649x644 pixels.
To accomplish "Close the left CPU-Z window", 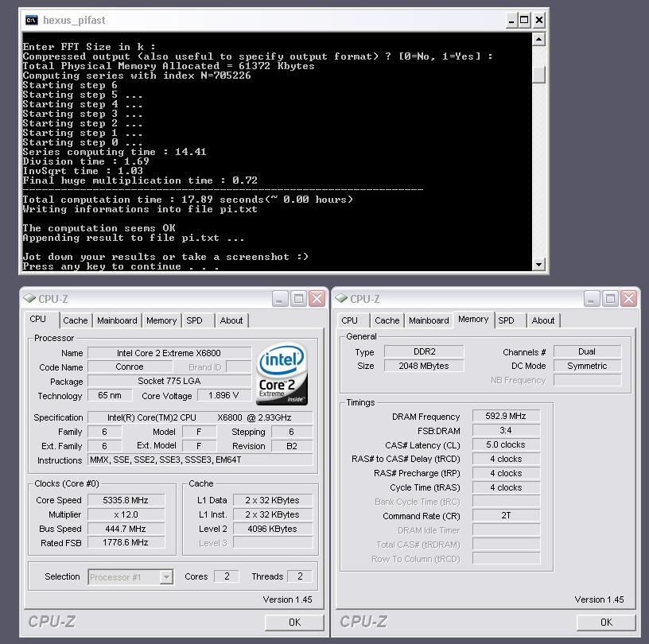I will click(x=317, y=299).
